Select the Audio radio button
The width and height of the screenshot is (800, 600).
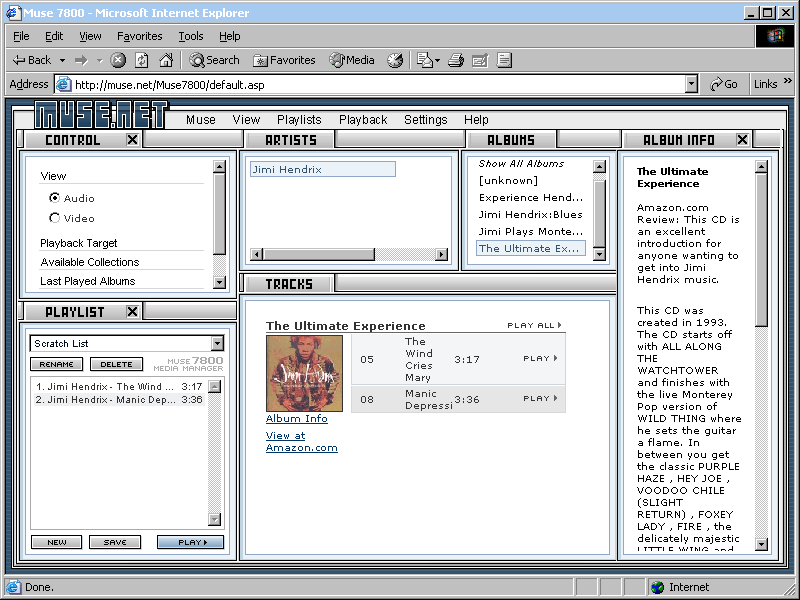point(54,197)
